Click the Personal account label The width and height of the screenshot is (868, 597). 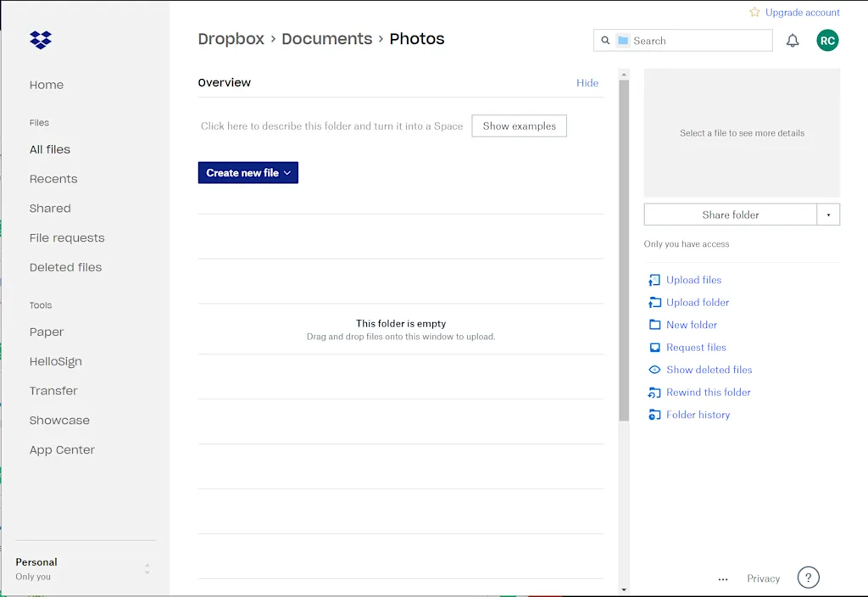pyautogui.click(x=36, y=561)
